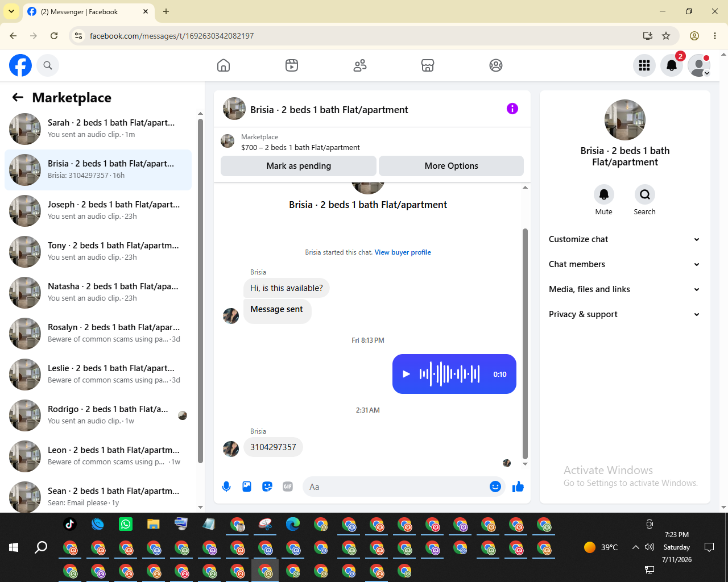The height and width of the screenshot is (582, 728).
Task: Open conversation information purple icon
Action: click(512, 109)
